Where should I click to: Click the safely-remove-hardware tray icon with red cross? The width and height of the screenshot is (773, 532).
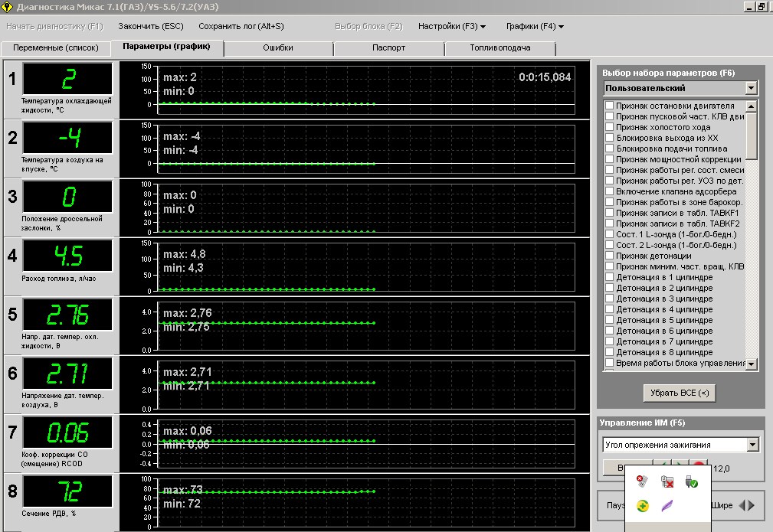(642, 481)
